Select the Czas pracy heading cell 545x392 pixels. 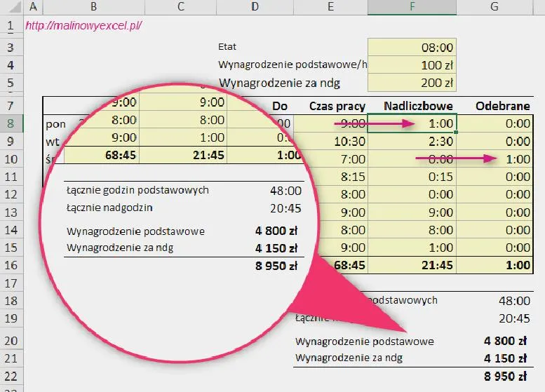[337, 106]
